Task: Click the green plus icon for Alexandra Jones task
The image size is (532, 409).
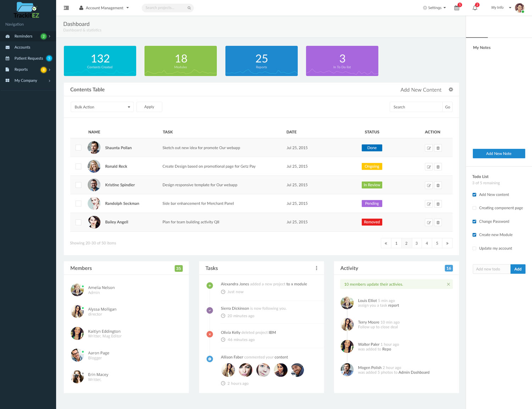Action: tap(210, 285)
